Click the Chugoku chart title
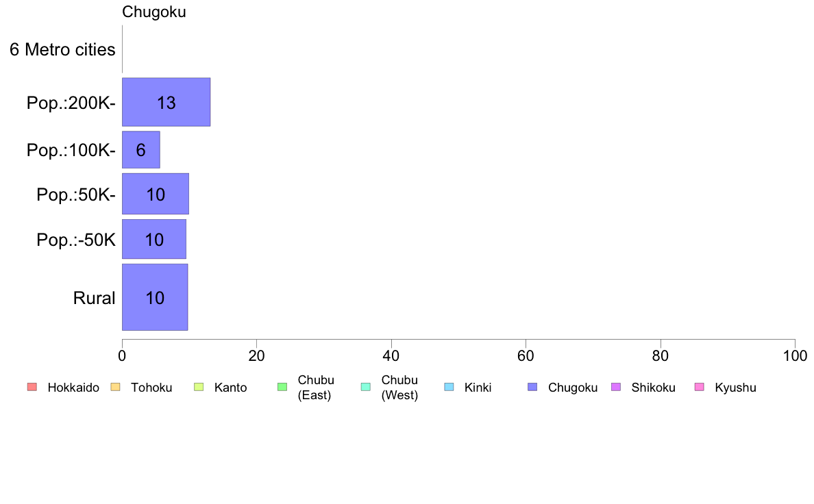Image resolution: width=814 pixels, height=504 pixels. [153, 12]
